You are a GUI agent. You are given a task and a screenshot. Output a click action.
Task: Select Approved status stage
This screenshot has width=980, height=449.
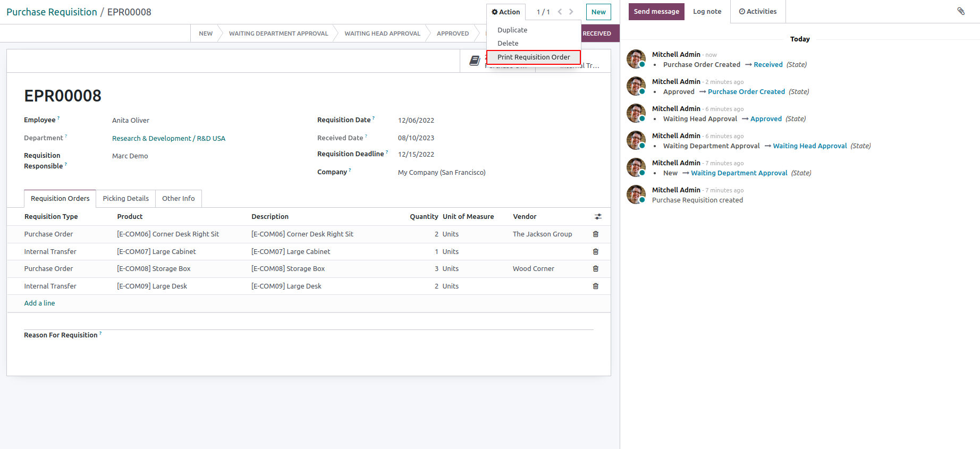[x=453, y=33]
